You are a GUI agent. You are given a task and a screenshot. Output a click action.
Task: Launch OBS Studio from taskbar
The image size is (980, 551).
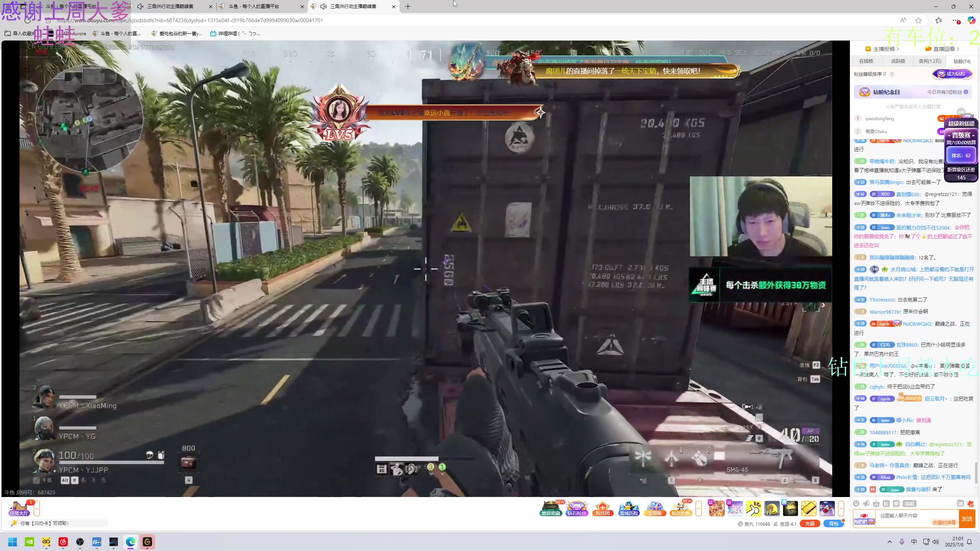pyautogui.click(x=80, y=542)
